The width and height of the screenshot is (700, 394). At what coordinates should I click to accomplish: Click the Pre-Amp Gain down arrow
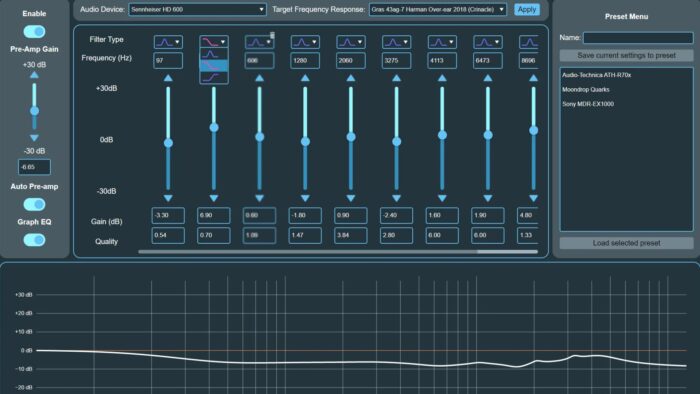[34, 138]
